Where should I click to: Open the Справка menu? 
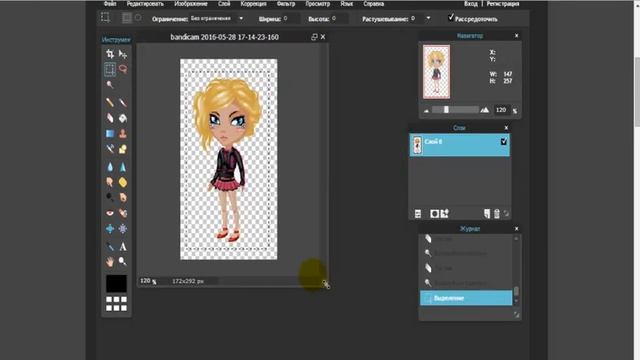point(373,4)
